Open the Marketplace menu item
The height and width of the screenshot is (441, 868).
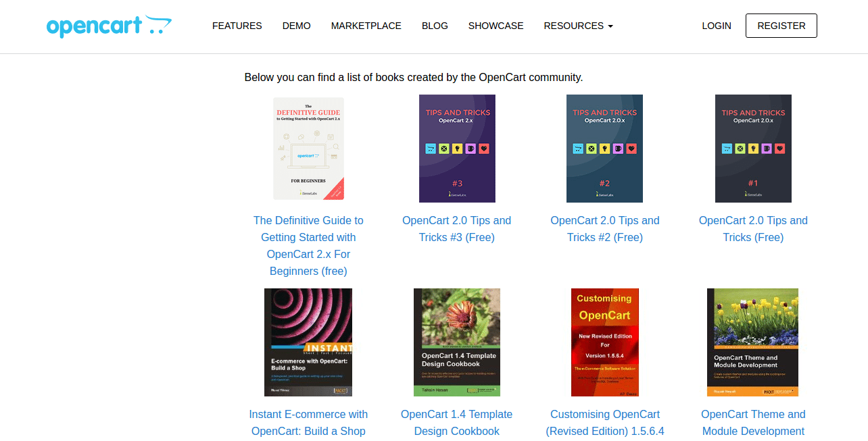coord(366,26)
